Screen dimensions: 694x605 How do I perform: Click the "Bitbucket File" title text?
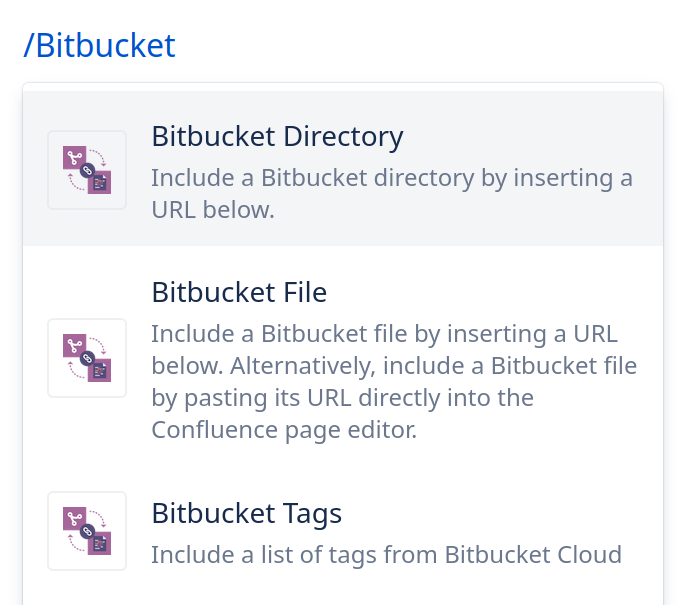[x=239, y=292]
